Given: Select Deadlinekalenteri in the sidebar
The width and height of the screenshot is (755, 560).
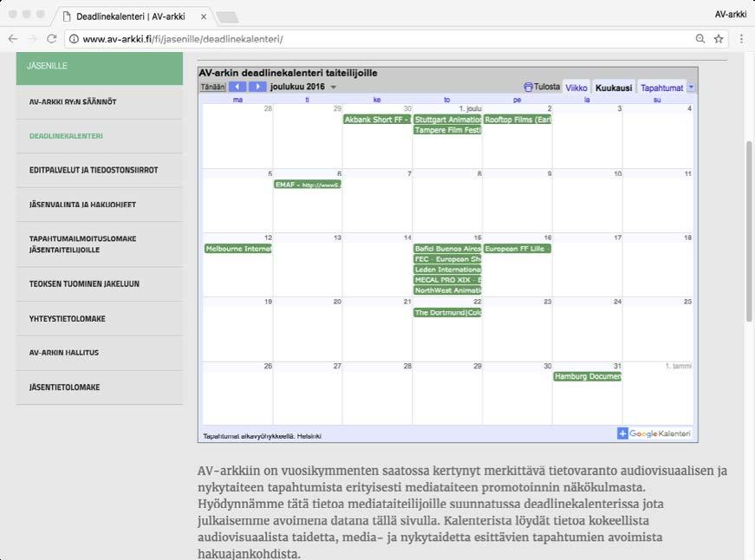Looking at the screenshot, I should pyautogui.click(x=99, y=136).
